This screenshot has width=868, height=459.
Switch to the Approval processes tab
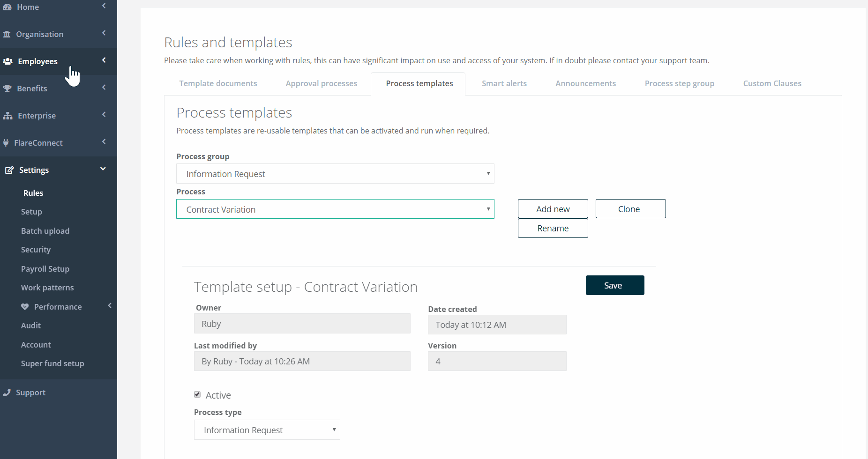click(321, 83)
